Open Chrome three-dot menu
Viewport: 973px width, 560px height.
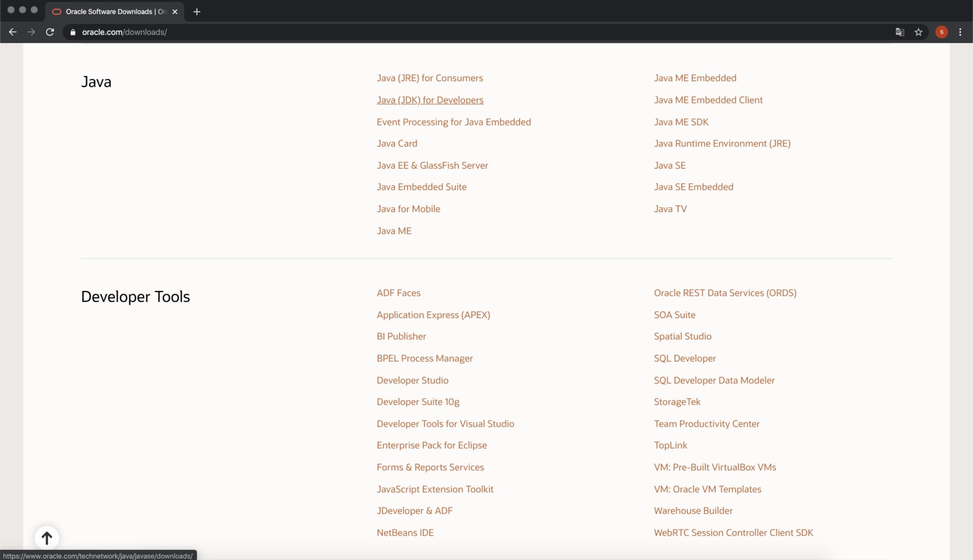[x=960, y=32]
